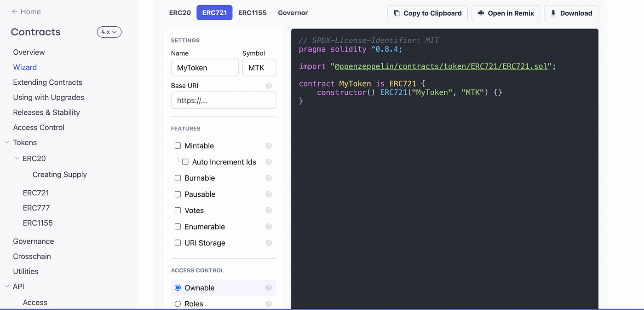
Task: Collapse the Tokens tree section
Action: [7, 142]
